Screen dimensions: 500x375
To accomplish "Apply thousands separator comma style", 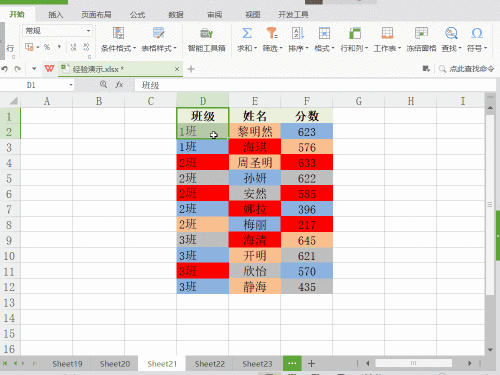I will click(x=59, y=47).
